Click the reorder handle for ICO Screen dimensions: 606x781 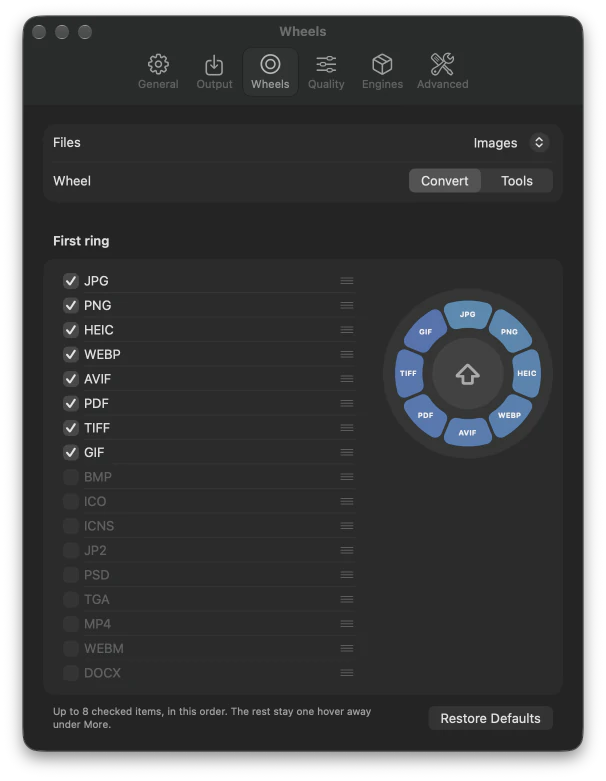(x=347, y=501)
